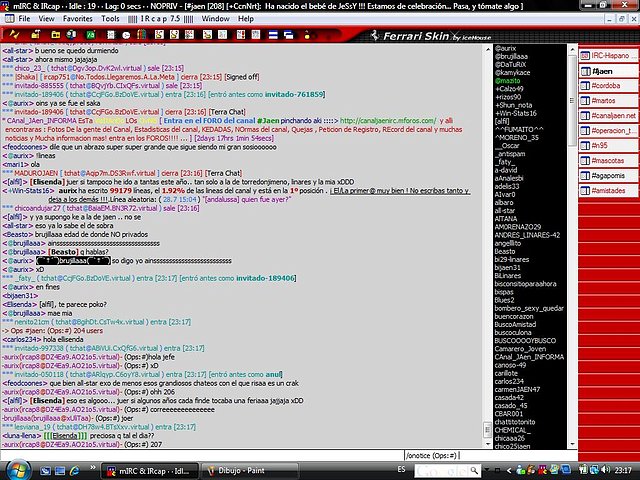Show hidden tray icons arrow
640x480 pixels.
[x=509, y=471]
